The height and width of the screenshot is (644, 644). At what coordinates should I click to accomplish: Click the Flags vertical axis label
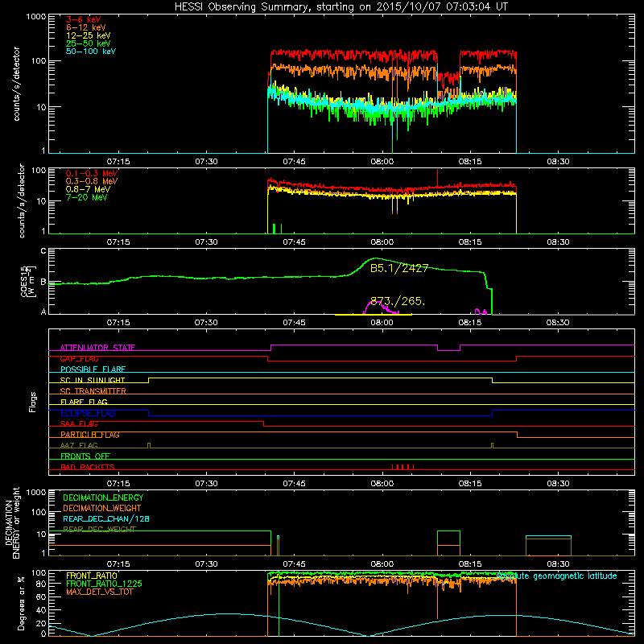(x=33, y=402)
